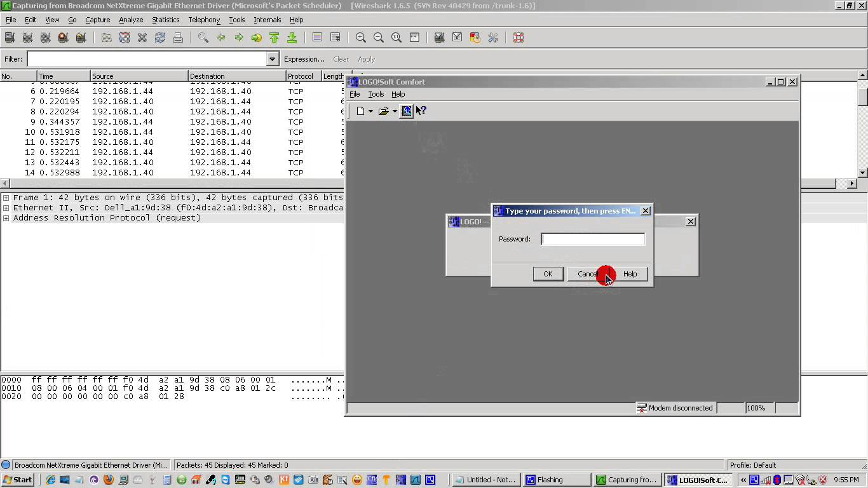Go back in packet history arrow
The image size is (868, 488).
pos(221,37)
